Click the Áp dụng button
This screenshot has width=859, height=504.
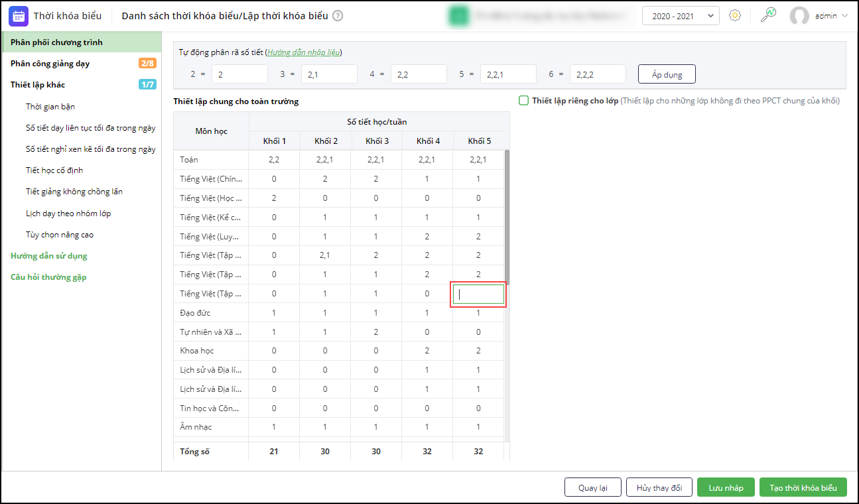667,74
